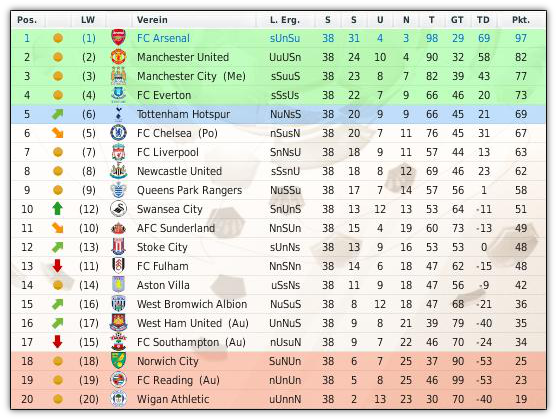Select the Queens Park Rangers row

tap(278, 190)
